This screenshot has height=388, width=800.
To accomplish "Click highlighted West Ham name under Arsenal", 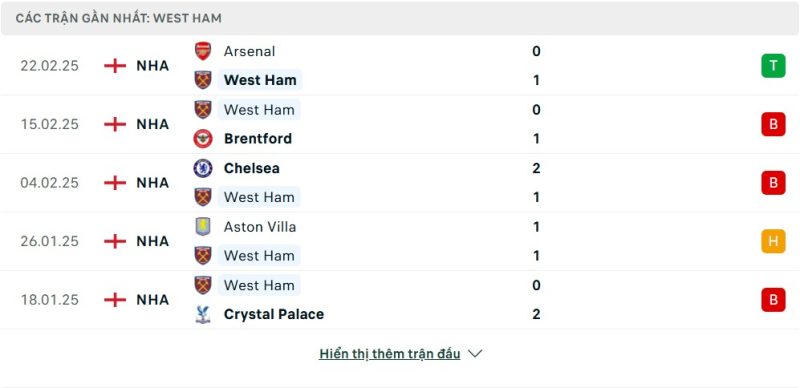I will [x=260, y=80].
